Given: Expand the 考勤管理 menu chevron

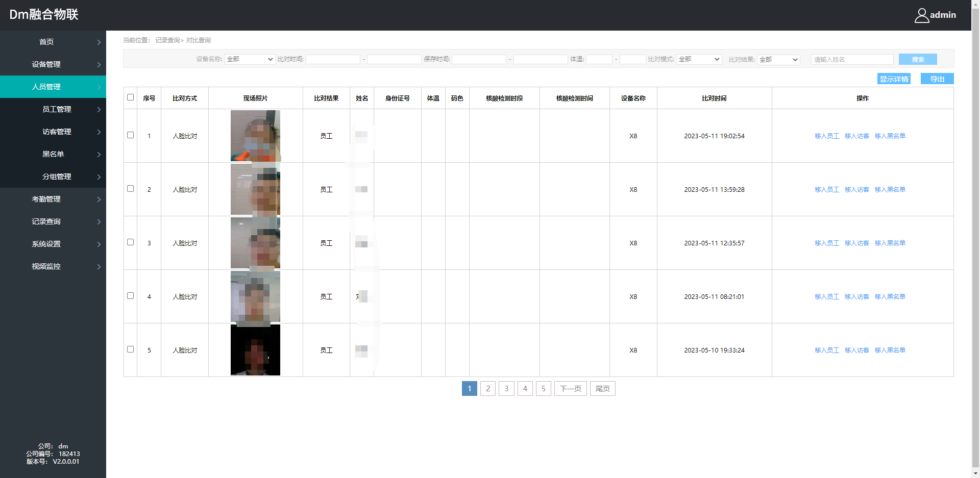Looking at the screenshot, I should [99, 199].
